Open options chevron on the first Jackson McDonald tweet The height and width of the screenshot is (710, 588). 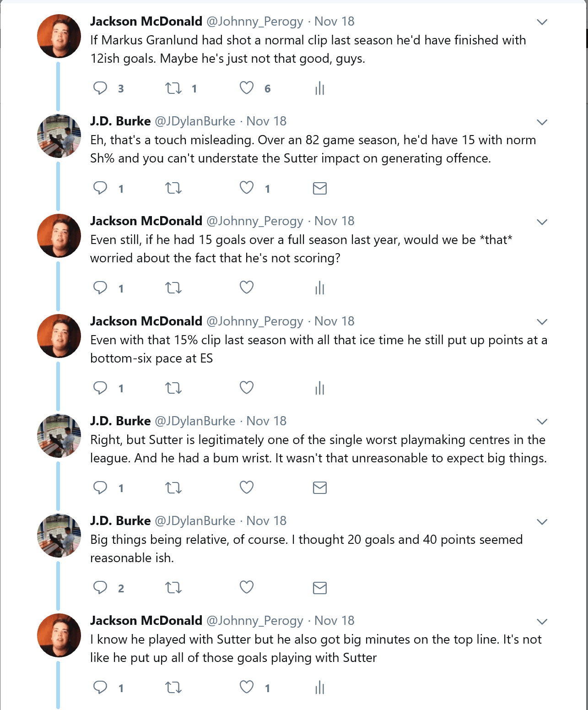point(542,22)
